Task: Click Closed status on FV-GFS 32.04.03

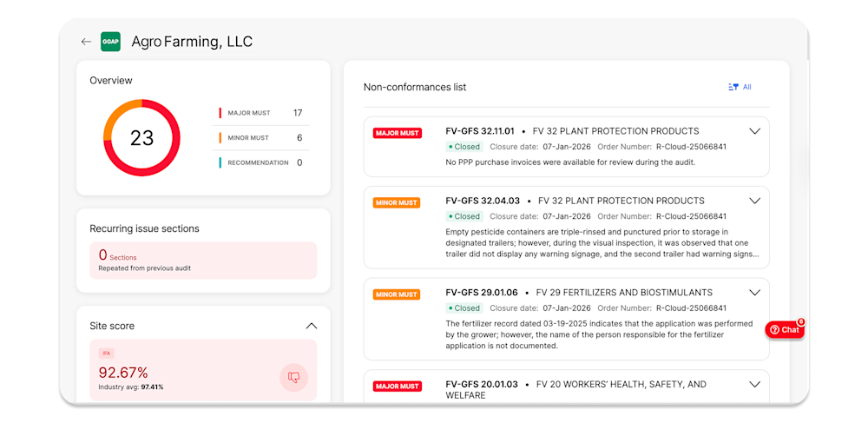Action: click(464, 216)
